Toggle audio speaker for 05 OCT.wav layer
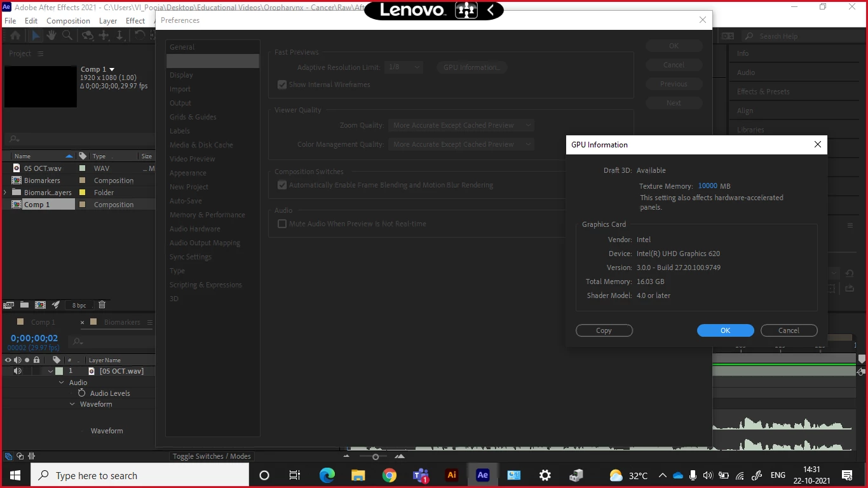This screenshot has height=488, width=868. pos(18,371)
